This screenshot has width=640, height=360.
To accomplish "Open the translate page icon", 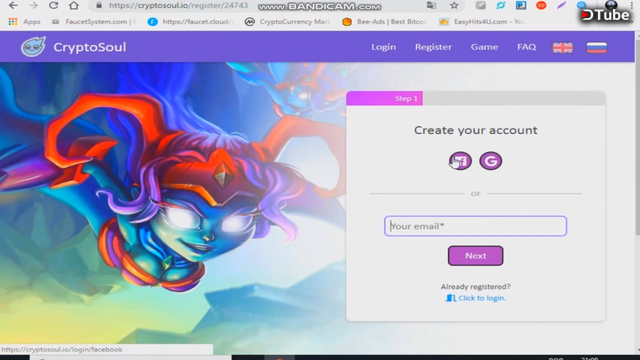I will point(431,6).
